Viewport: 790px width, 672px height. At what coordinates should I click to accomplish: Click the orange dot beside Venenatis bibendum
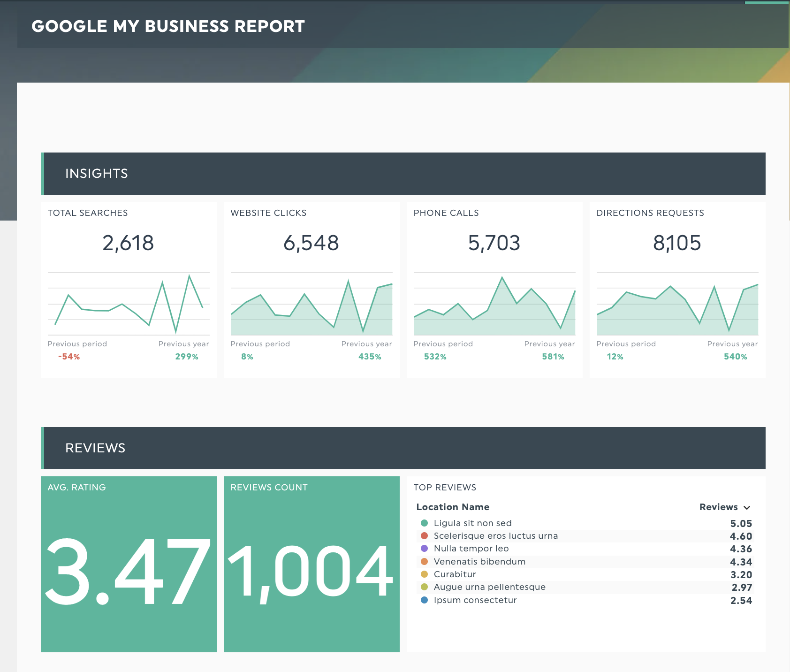click(425, 561)
